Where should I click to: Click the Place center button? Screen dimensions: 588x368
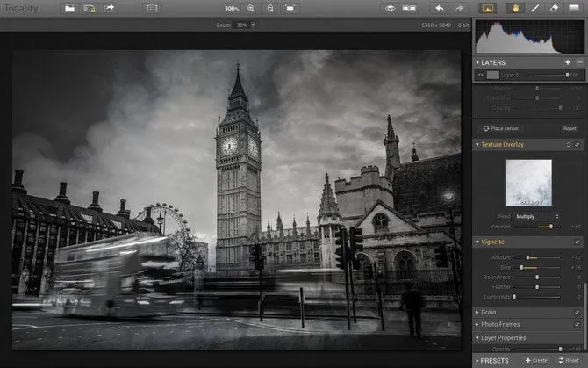click(503, 128)
